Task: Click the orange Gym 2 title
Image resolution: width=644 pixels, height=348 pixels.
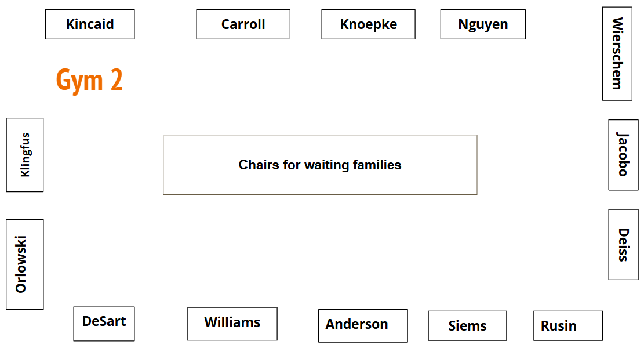Action: coord(89,80)
